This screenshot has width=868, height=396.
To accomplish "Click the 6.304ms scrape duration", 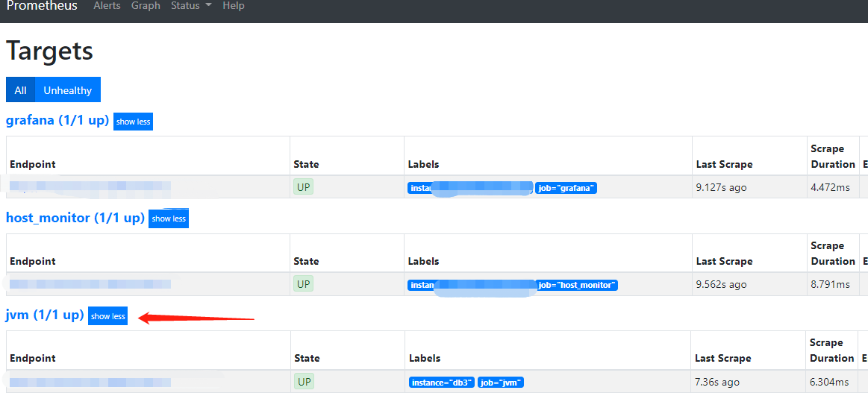I will tap(829, 382).
